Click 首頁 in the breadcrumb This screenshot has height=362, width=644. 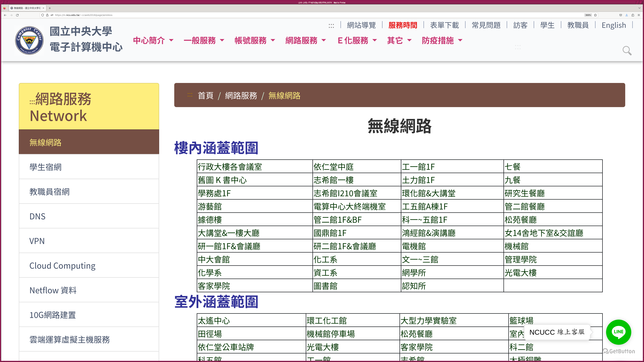(x=205, y=95)
